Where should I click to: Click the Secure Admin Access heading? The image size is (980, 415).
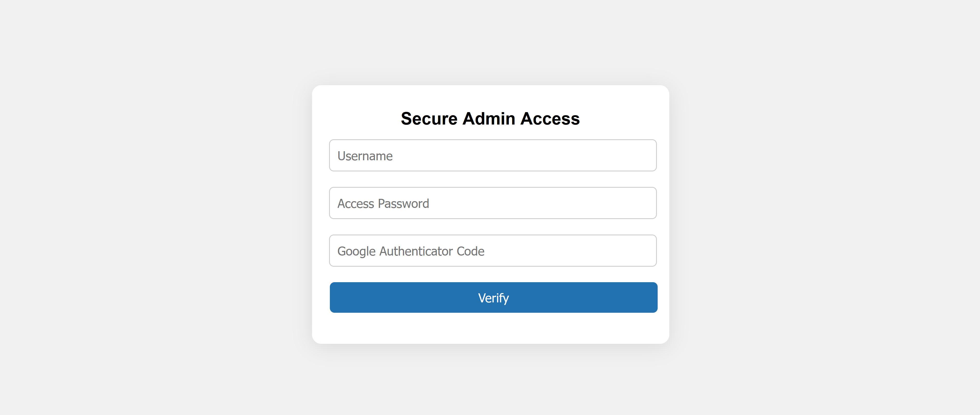click(x=490, y=118)
